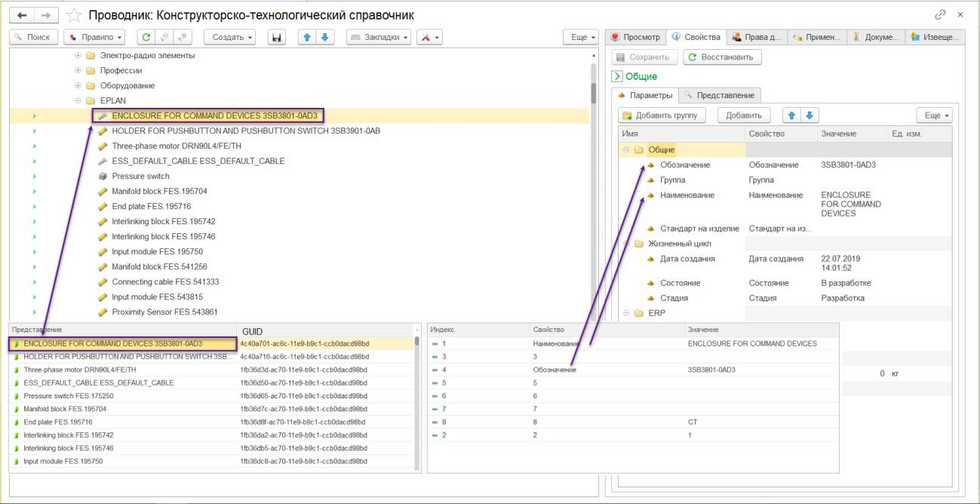Open the Правило dropdown
This screenshot has height=504, width=980.
coord(94,37)
